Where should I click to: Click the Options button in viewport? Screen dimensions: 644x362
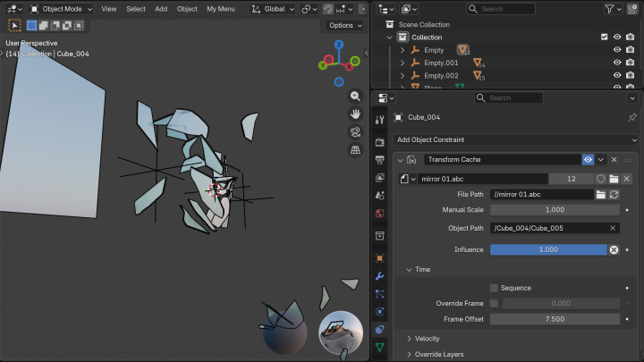click(x=345, y=25)
